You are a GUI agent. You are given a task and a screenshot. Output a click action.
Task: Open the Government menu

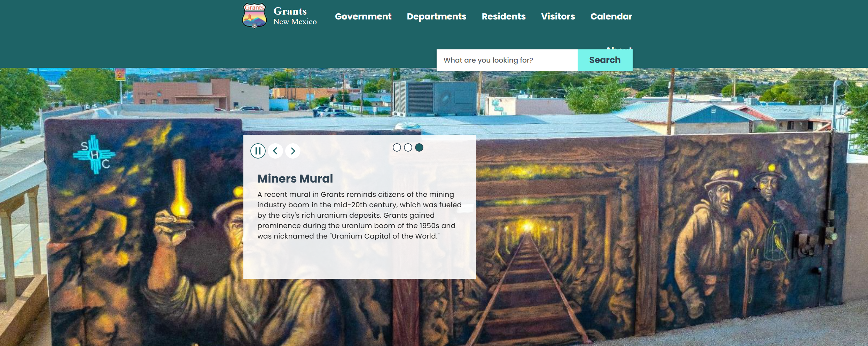[363, 16]
